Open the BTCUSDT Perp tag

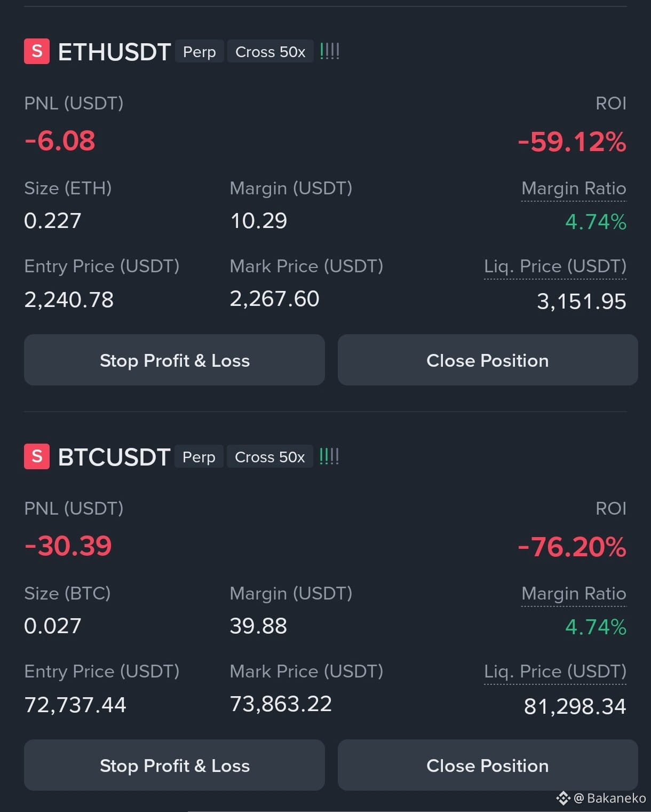tap(199, 457)
